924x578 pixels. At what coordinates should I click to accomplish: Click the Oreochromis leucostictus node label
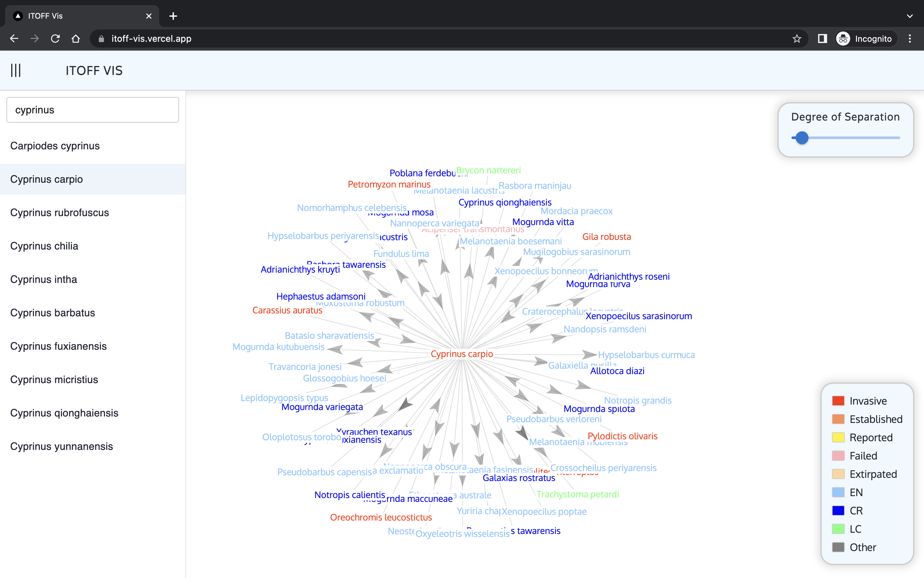point(381,517)
